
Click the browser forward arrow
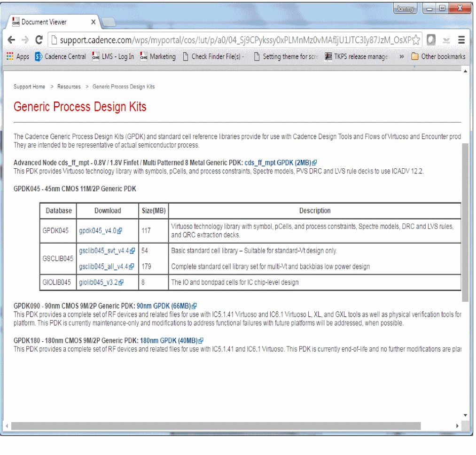(25, 40)
